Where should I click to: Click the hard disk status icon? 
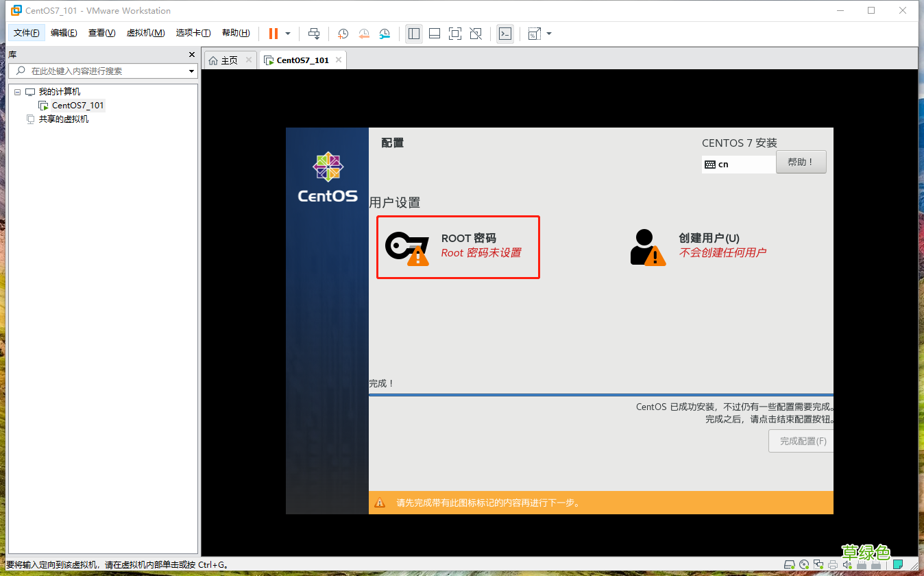tap(790, 564)
